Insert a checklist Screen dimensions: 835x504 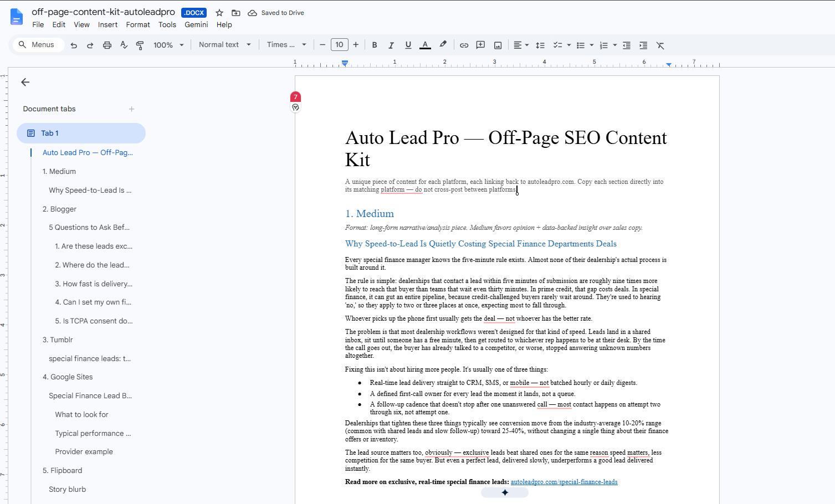pos(557,45)
